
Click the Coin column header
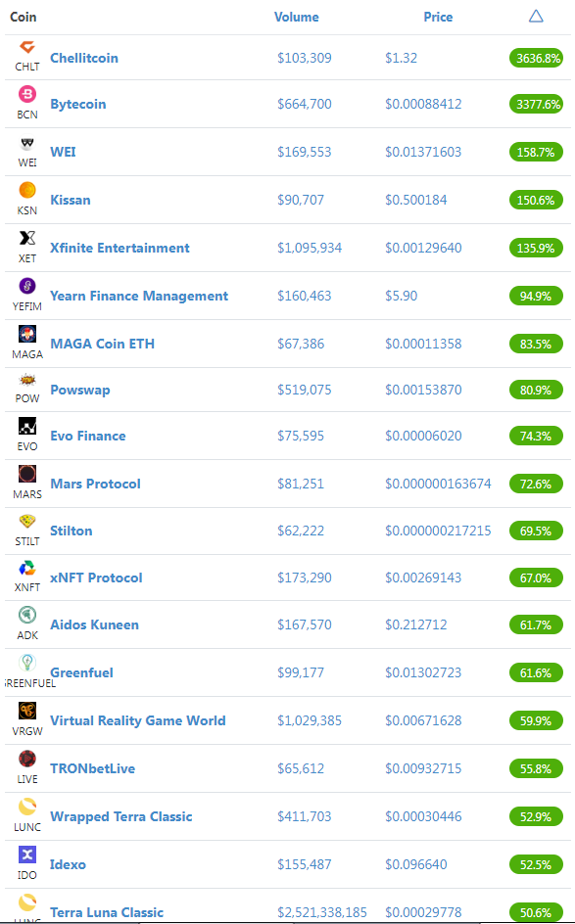pos(23,17)
